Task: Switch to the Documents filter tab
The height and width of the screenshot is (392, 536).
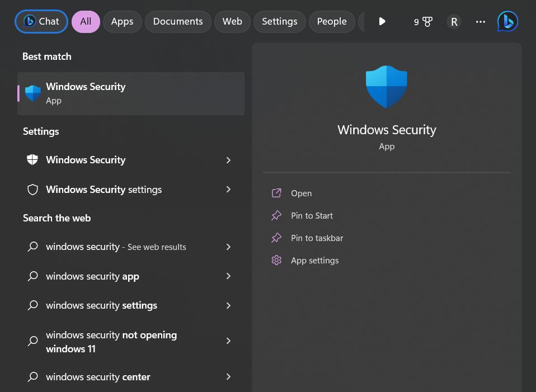Action: pyautogui.click(x=178, y=22)
